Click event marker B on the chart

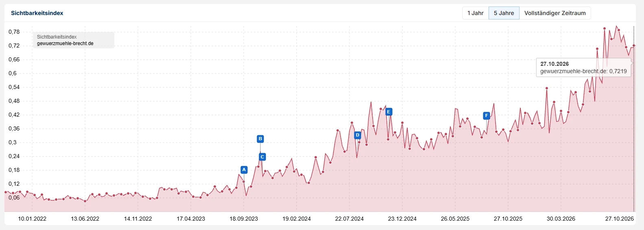pyautogui.click(x=260, y=139)
